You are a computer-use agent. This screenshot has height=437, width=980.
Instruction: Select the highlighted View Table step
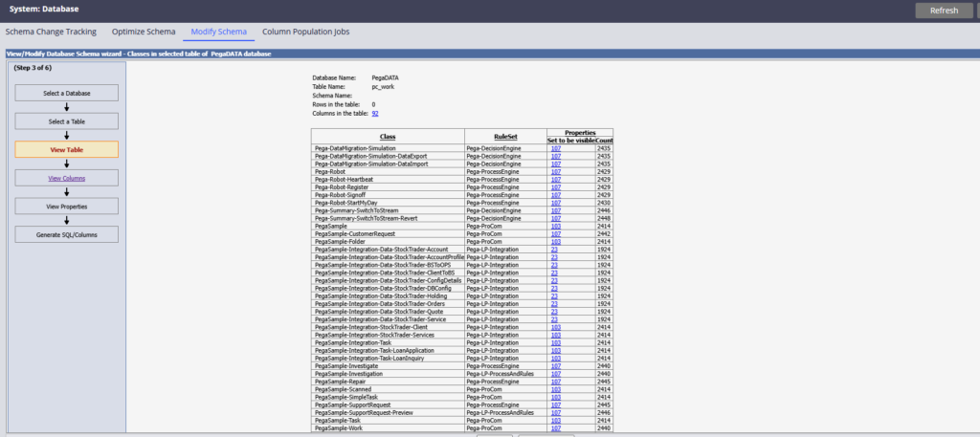click(x=67, y=150)
